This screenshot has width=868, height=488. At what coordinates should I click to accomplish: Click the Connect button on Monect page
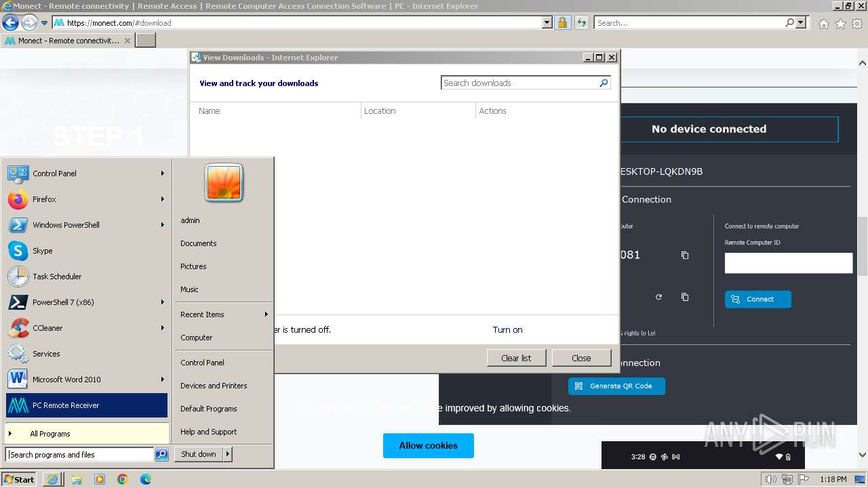tap(758, 300)
